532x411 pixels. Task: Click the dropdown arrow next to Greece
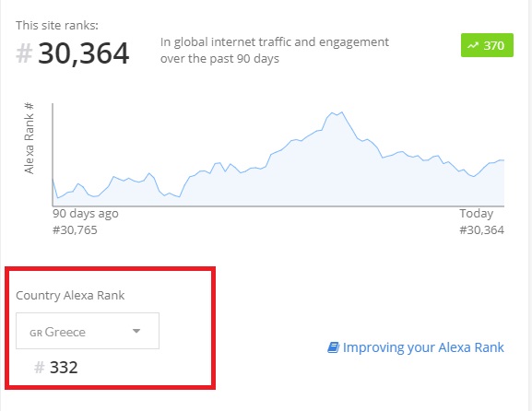(136, 331)
